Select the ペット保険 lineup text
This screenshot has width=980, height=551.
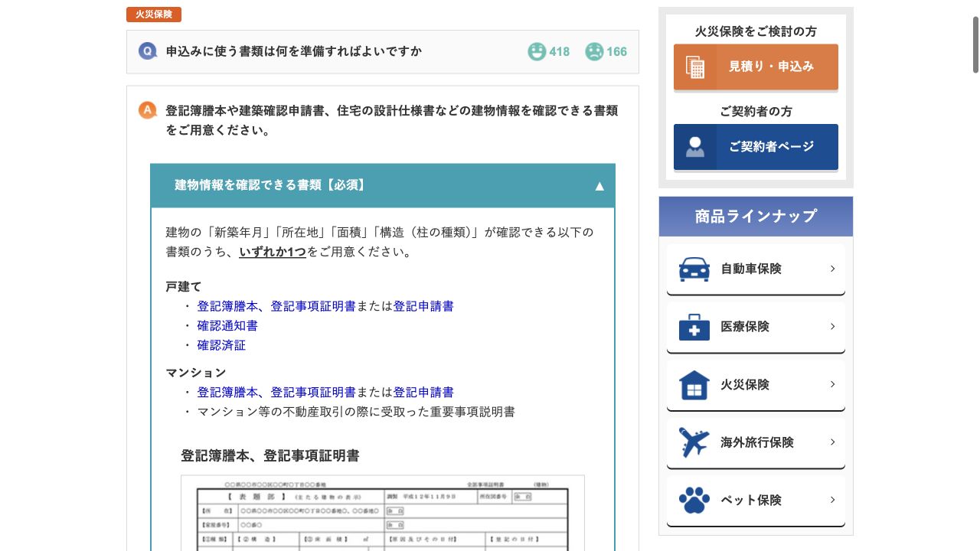[x=751, y=500]
